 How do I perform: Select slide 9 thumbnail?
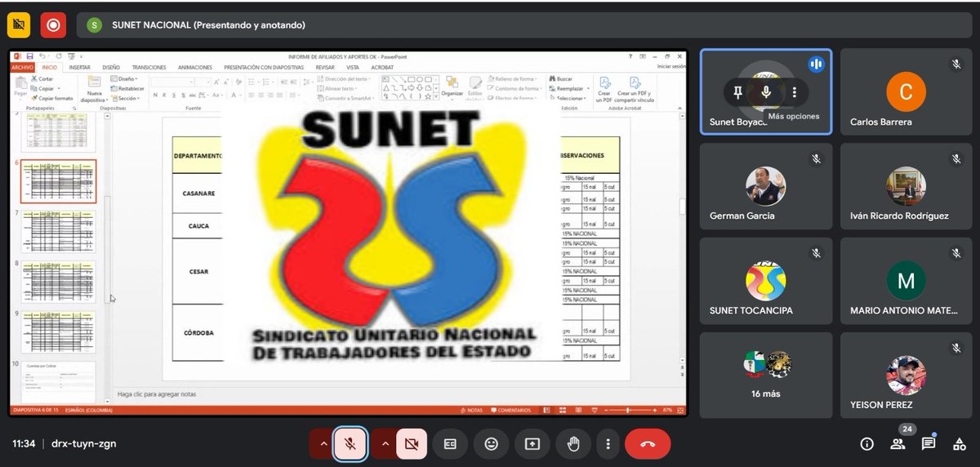[x=58, y=332]
